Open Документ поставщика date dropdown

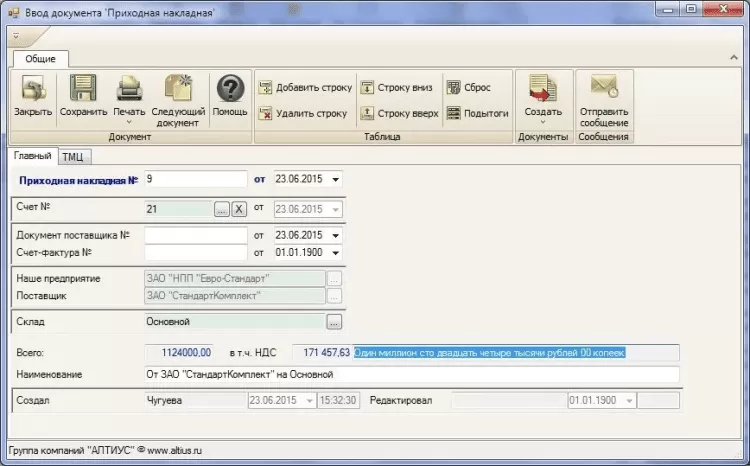(336, 235)
